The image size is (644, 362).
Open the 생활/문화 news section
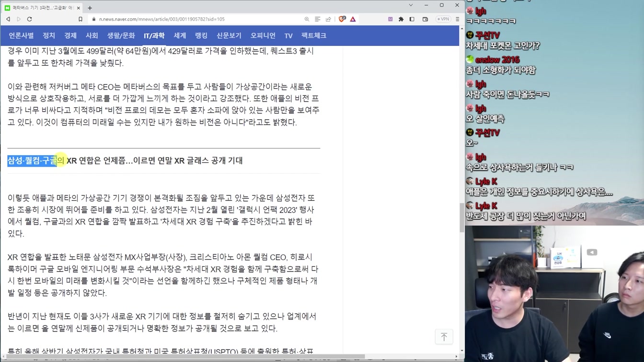click(x=121, y=35)
